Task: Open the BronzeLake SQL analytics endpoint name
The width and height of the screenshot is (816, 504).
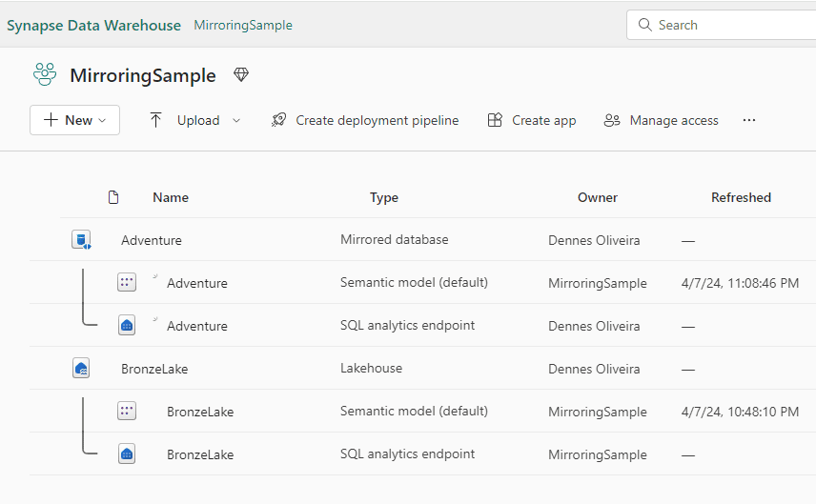Action: click(200, 454)
